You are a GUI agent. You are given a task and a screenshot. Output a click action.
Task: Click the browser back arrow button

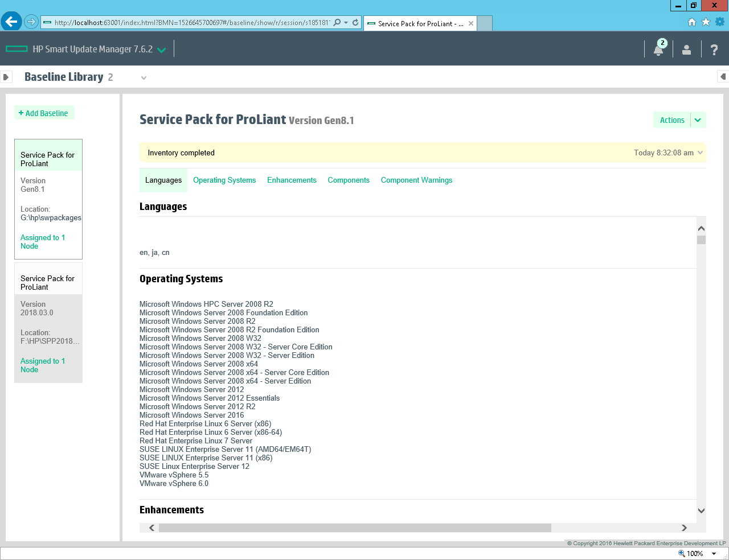(11, 22)
